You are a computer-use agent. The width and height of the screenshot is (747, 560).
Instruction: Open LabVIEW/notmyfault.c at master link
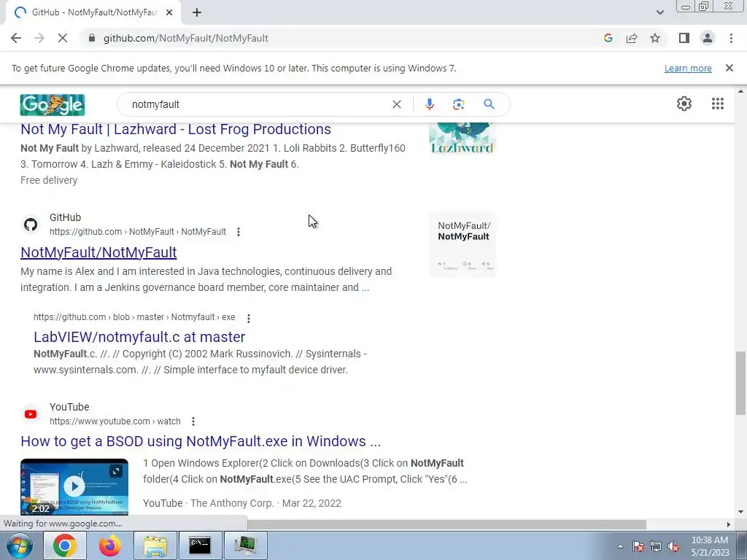tap(139, 337)
